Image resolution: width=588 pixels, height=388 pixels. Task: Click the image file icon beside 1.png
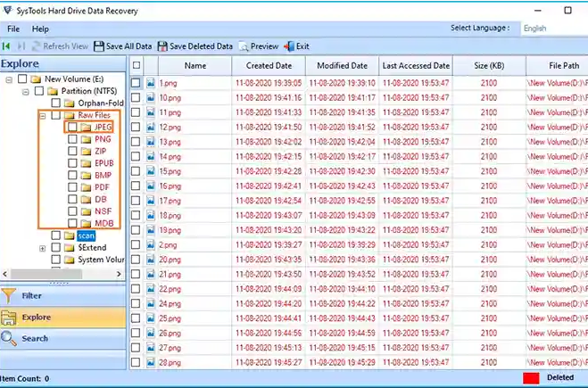point(151,83)
